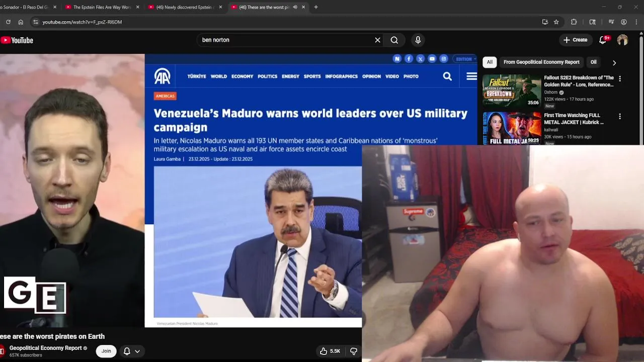
Task: Mute the playing tab via speaker icon
Action: click(x=295, y=7)
